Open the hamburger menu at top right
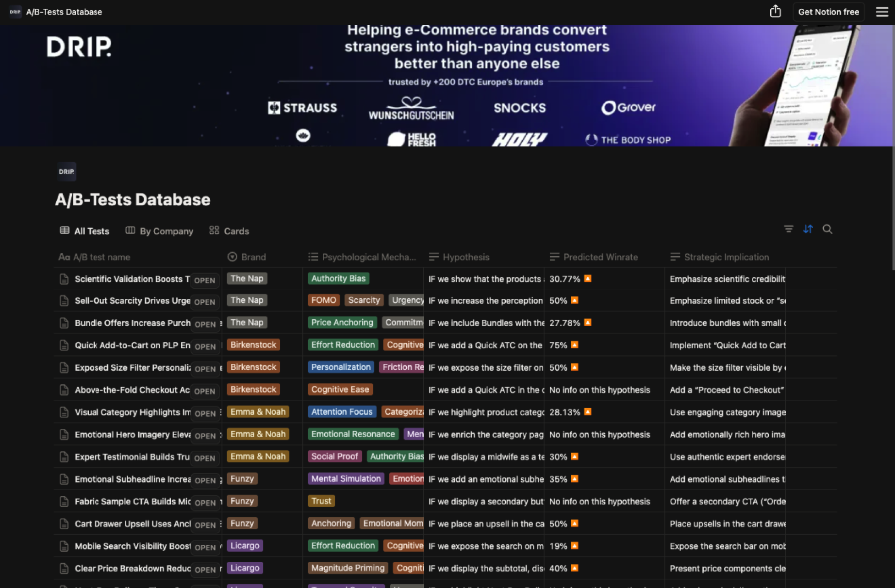This screenshot has height=588, width=895. (882, 12)
